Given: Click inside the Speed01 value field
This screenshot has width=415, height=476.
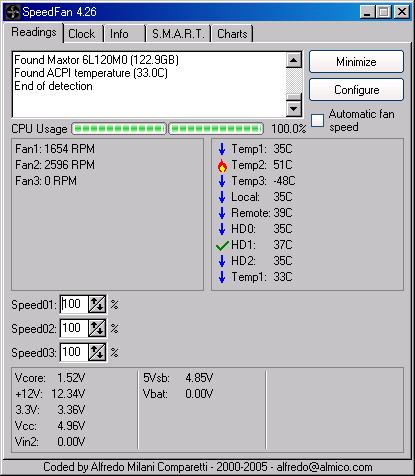Looking at the screenshot, I should point(74,304).
